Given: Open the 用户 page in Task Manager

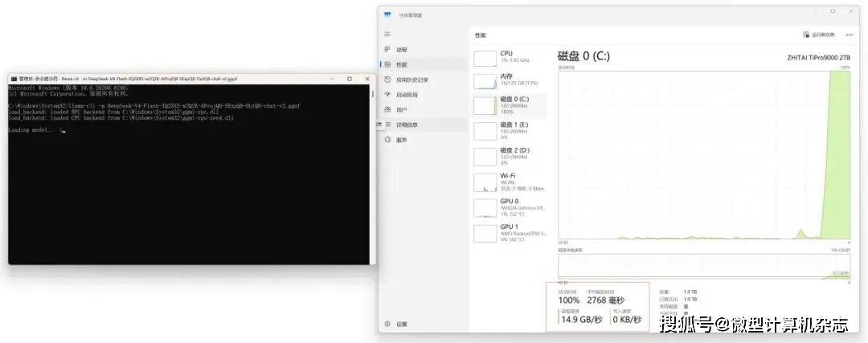Looking at the screenshot, I should pyautogui.click(x=424, y=109).
